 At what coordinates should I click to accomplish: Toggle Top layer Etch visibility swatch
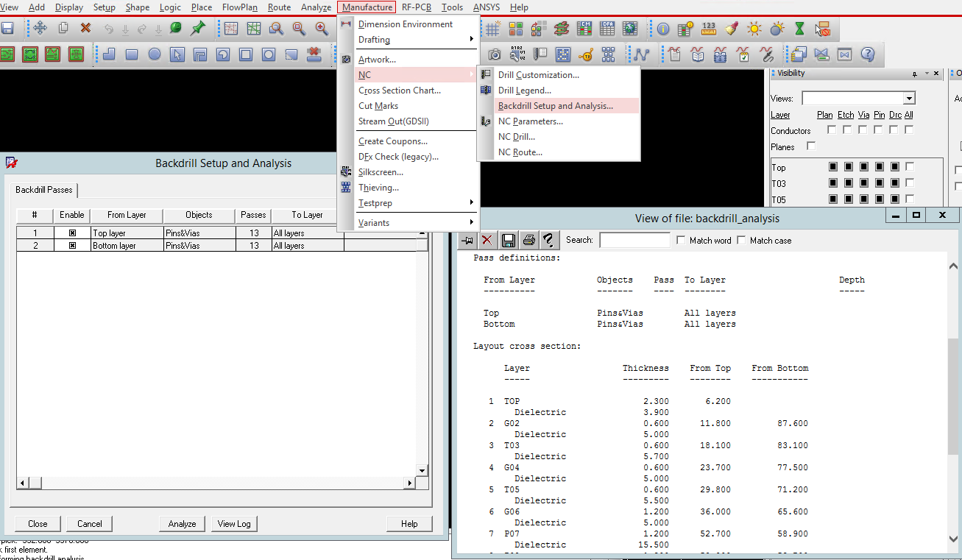pyautogui.click(x=848, y=167)
